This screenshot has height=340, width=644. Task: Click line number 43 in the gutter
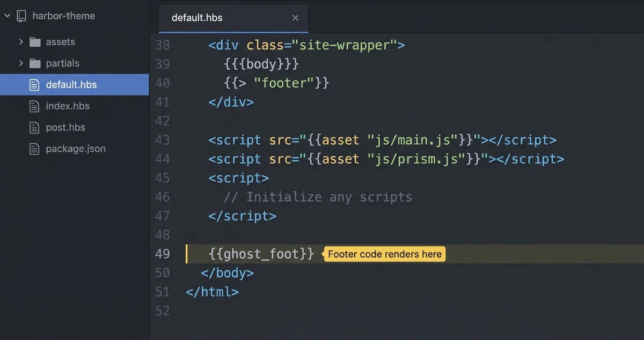coord(162,140)
